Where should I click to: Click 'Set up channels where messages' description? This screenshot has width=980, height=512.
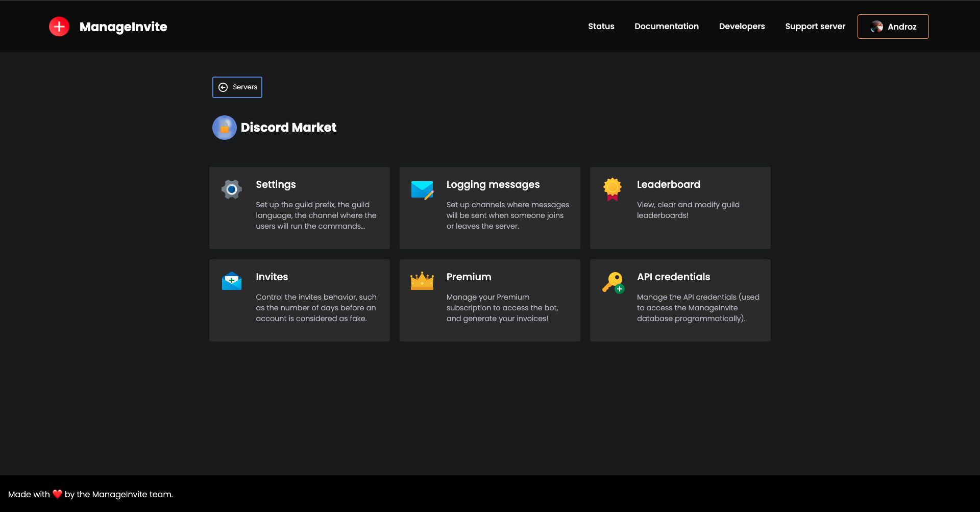508,215
